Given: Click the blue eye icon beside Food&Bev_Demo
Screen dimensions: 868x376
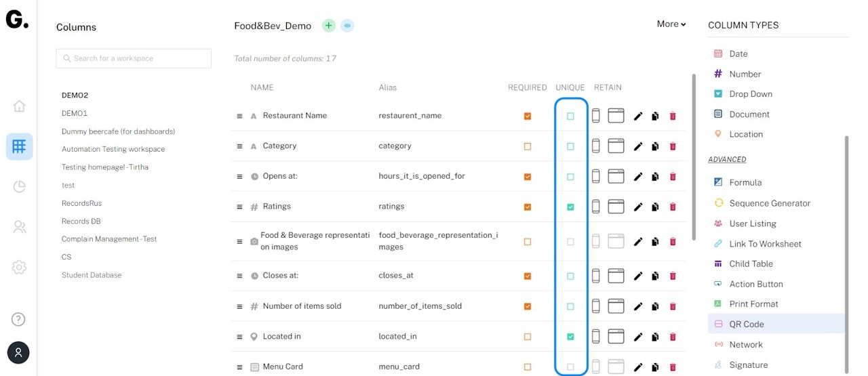Looking at the screenshot, I should tap(347, 26).
